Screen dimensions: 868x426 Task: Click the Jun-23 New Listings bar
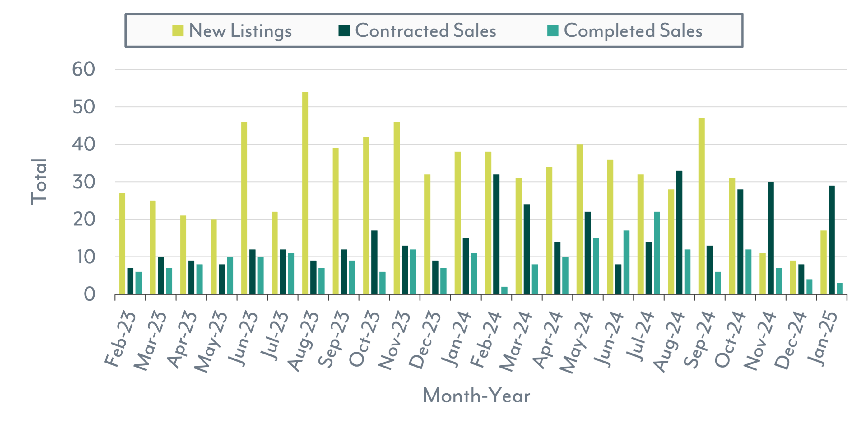(244, 208)
